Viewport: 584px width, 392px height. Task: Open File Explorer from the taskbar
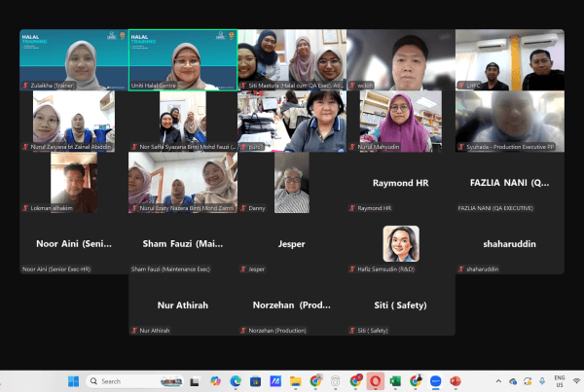tap(296, 381)
